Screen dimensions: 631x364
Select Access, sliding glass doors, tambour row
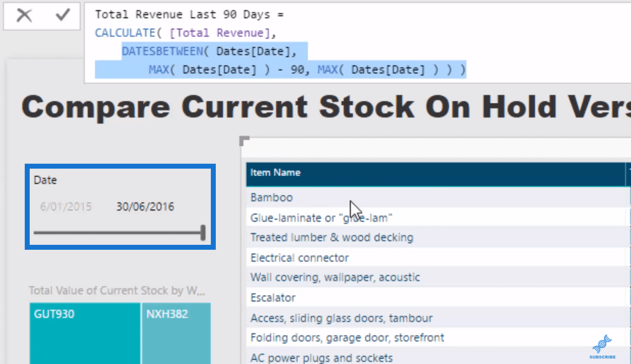[438, 318]
